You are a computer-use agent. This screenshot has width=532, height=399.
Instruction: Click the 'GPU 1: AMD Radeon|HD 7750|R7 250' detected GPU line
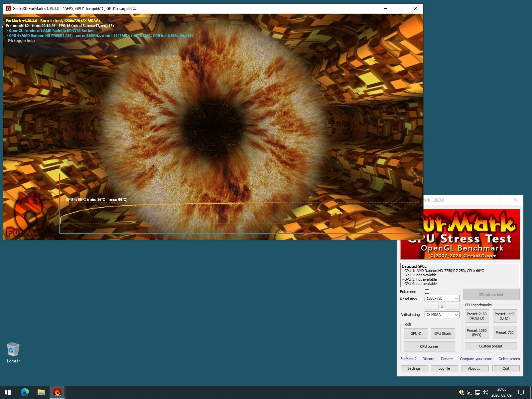pos(443,271)
